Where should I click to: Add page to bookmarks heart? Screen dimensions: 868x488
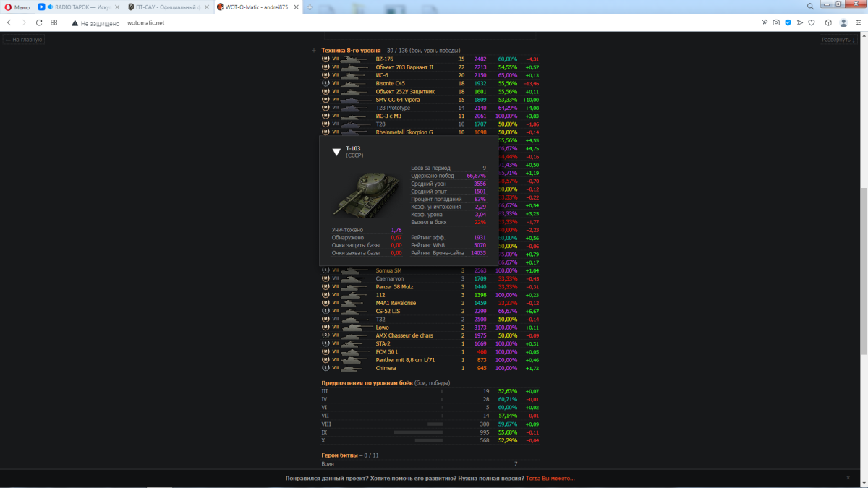(x=812, y=22)
